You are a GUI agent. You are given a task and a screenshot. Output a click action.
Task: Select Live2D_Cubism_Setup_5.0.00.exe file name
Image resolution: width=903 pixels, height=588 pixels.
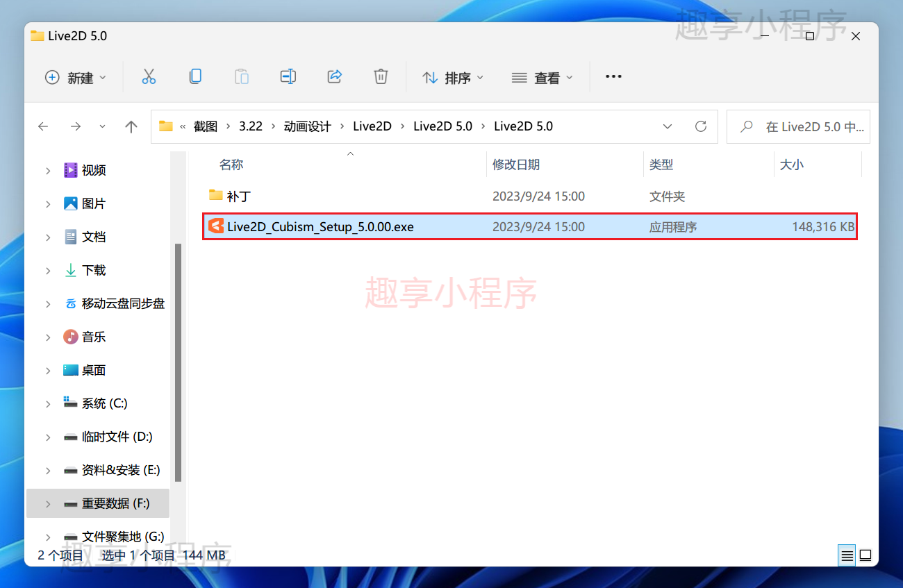pos(320,227)
